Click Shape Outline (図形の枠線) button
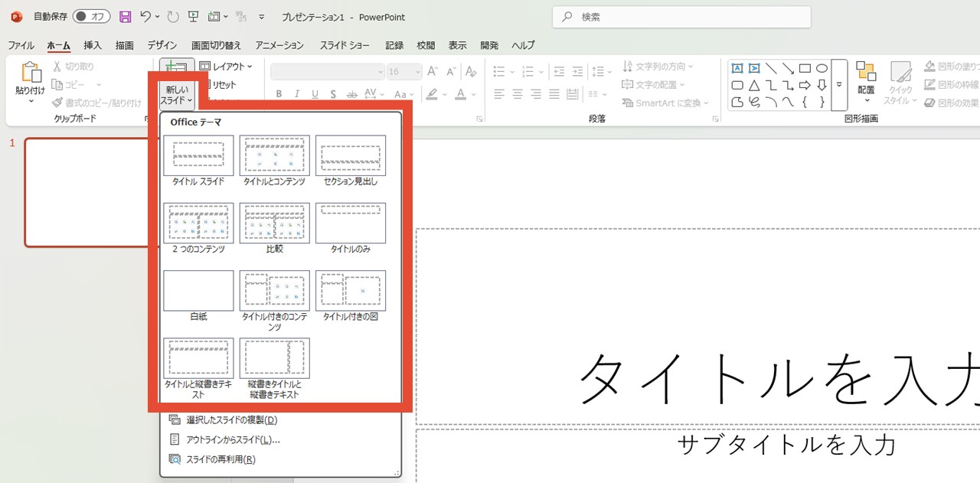Screen dimensions: 980x483 pyautogui.click(x=952, y=84)
